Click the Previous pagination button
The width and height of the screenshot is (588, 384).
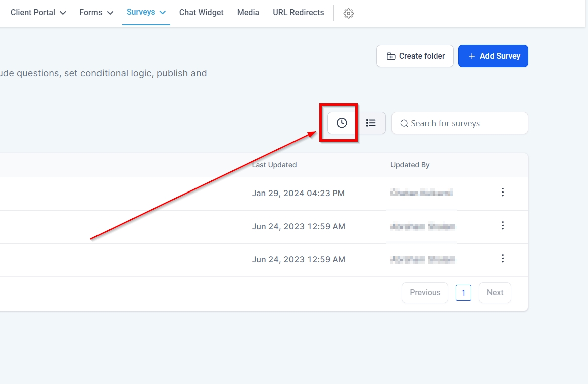(425, 293)
